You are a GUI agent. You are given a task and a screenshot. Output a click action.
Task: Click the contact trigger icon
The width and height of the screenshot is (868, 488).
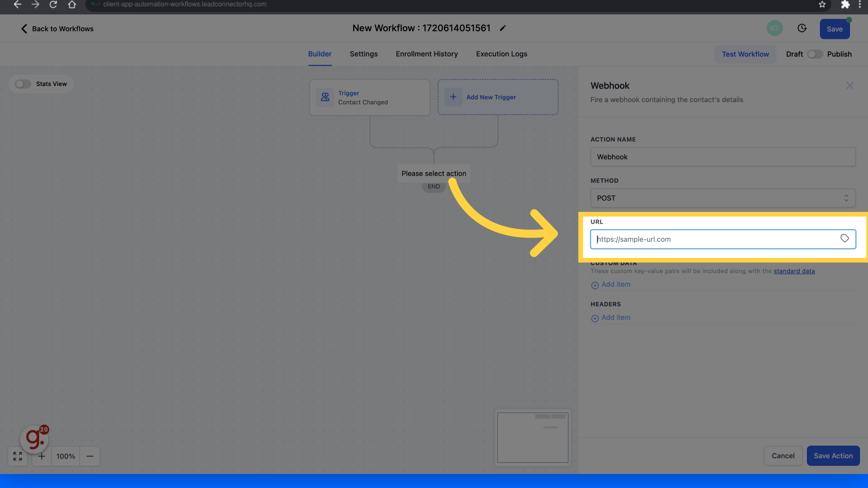325,97
